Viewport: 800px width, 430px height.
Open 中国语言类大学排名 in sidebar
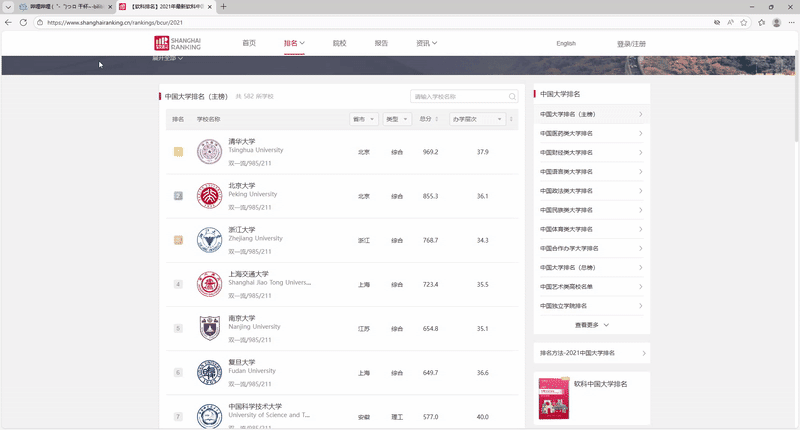coord(591,172)
